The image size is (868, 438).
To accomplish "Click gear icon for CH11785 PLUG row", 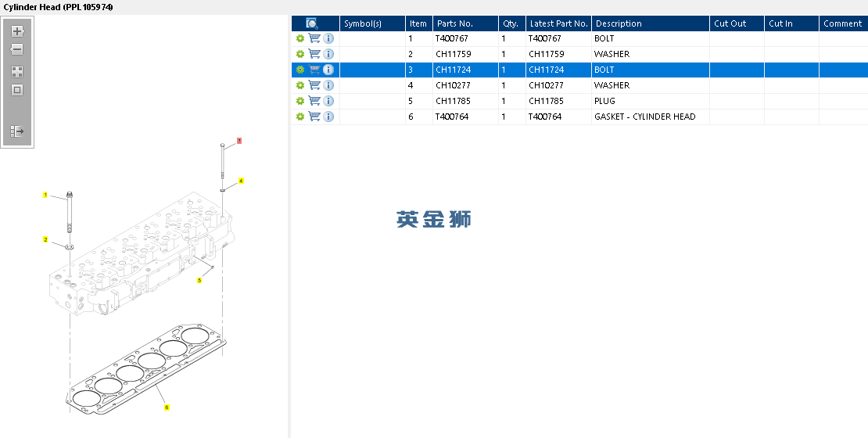I will [300, 101].
